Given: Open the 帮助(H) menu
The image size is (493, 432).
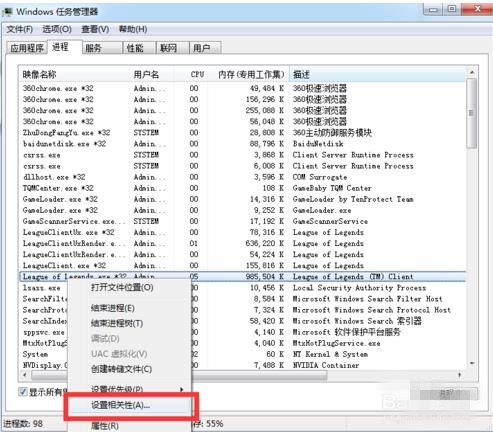Looking at the screenshot, I should click(x=133, y=29).
